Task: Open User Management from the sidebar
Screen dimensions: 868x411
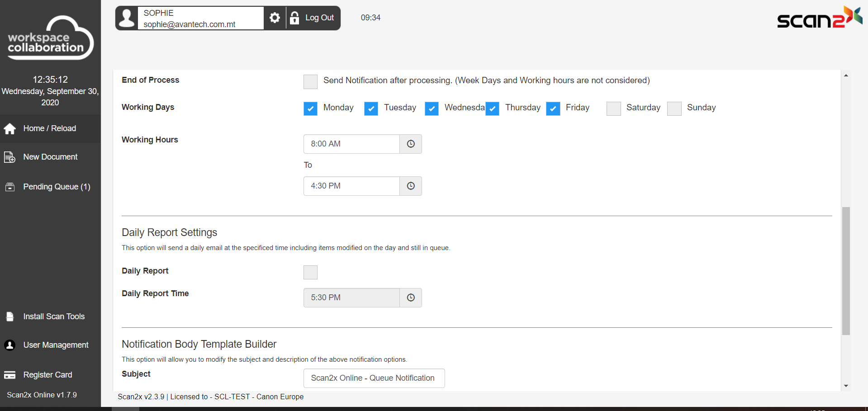Action: tap(56, 345)
